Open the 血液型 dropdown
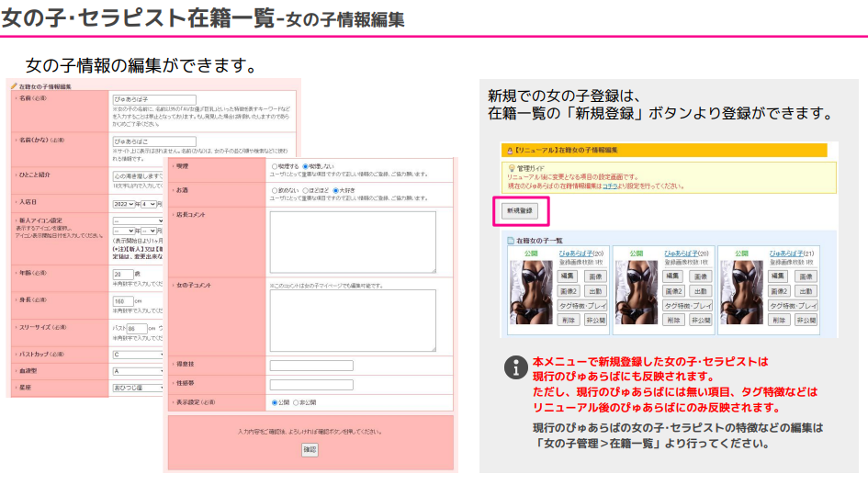 pos(138,371)
